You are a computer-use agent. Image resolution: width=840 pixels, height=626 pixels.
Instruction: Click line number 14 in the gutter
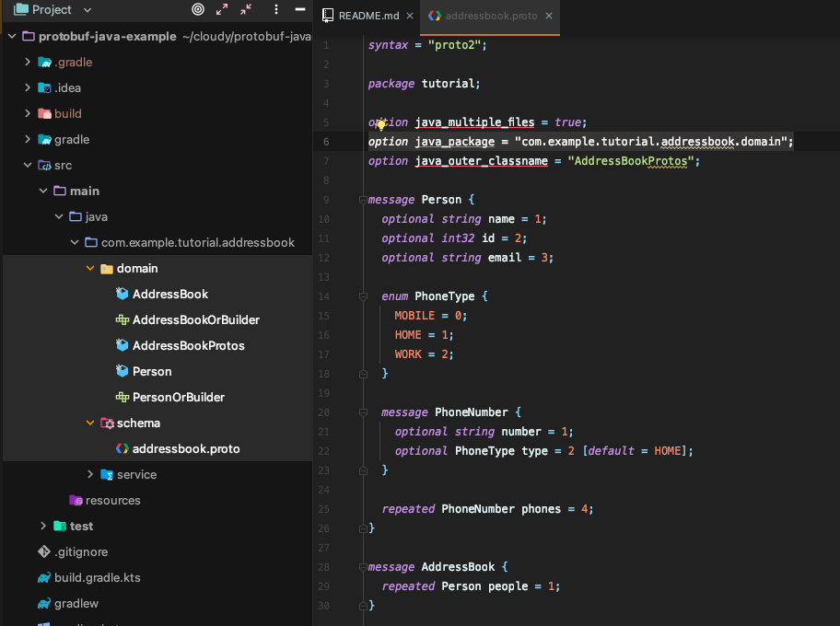tap(323, 296)
